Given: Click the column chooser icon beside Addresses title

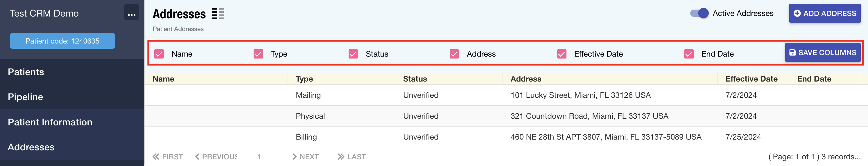Looking at the screenshot, I should pos(218,14).
